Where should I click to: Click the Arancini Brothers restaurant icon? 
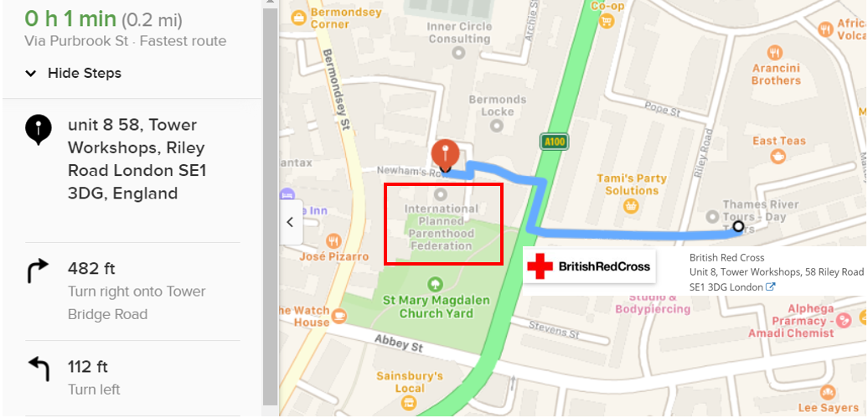pyautogui.click(x=775, y=53)
